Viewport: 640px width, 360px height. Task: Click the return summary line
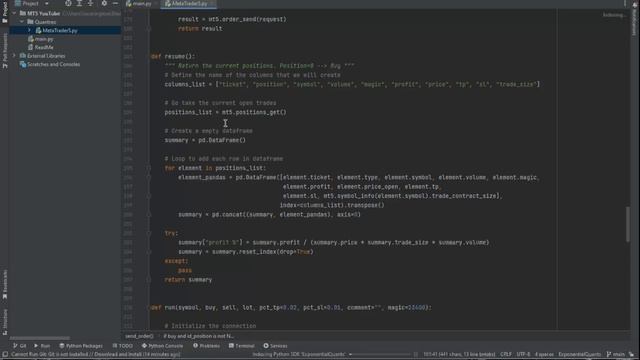pyautogui.click(x=188, y=280)
